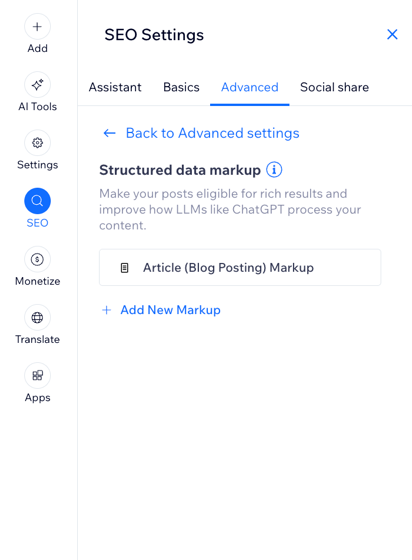Viewport: 412px width, 560px height.
Task: Go Back to Advanced settings
Action: 212,133
